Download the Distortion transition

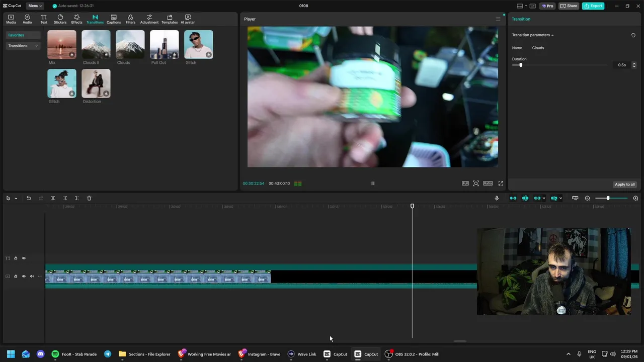(x=106, y=94)
